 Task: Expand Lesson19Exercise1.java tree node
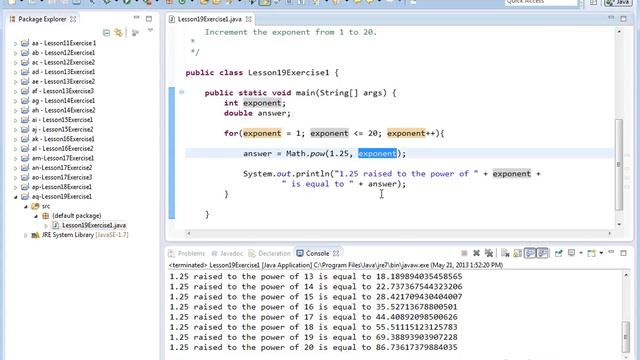click(46, 226)
